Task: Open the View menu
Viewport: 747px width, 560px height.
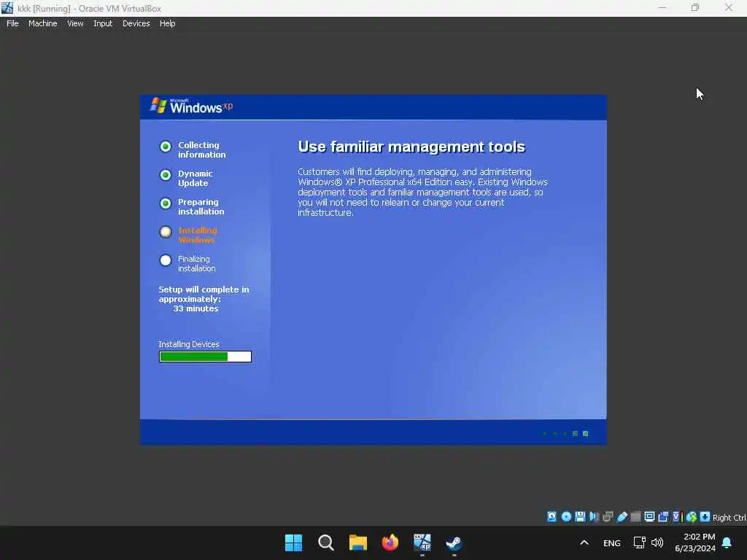Action: pos(75,23)
